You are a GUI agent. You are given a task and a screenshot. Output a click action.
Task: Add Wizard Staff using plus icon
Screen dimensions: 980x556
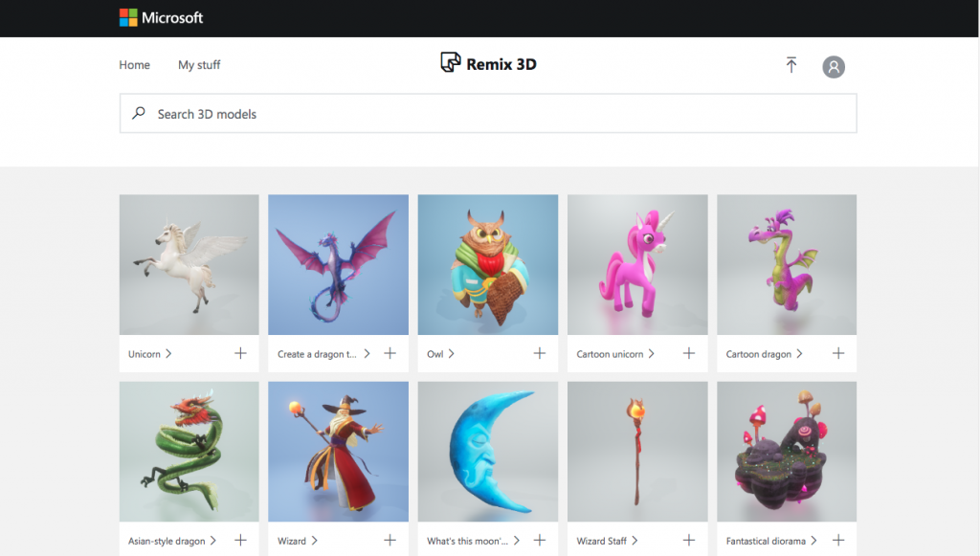click(x=688, y=541)
